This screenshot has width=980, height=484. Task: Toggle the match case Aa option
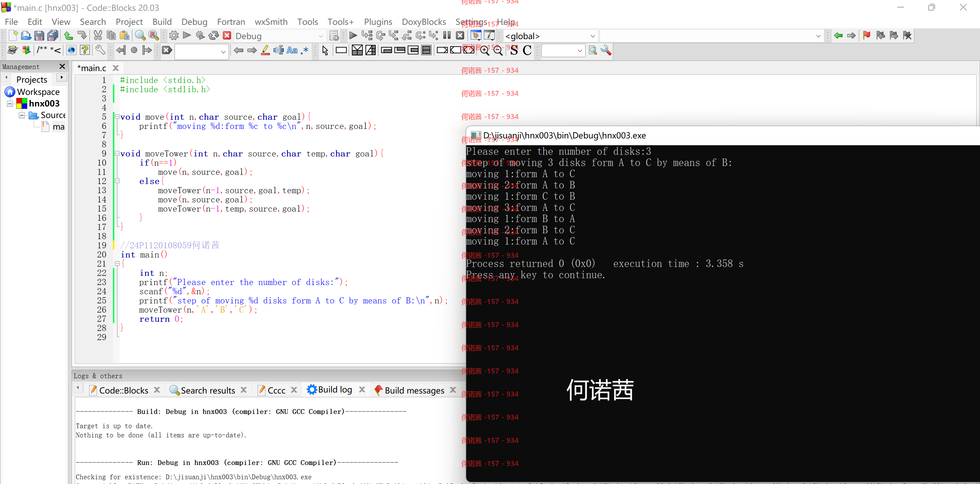[292, 50]
